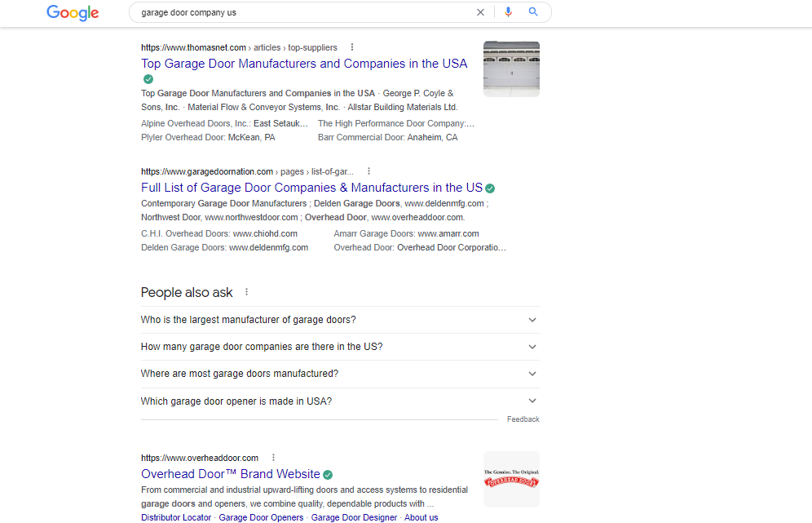The image size is (812, 523).
Task: Click the garage door thumbnail image
Action: [511, 69]
